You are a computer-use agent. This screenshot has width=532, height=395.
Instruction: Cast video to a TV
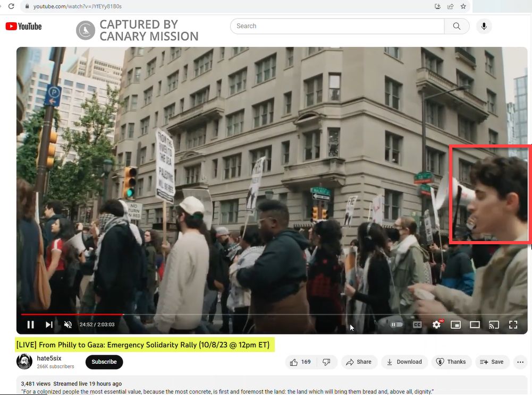(494, 324)
